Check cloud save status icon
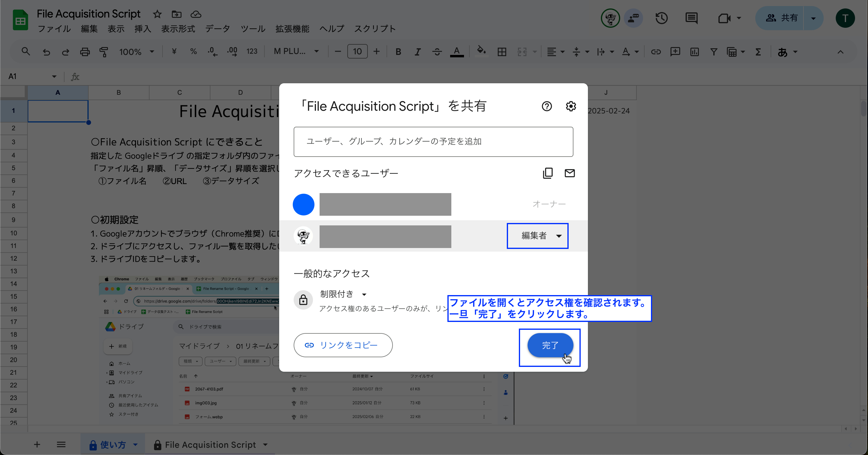Viewport: 868px width, 455px height. point(196,14)
